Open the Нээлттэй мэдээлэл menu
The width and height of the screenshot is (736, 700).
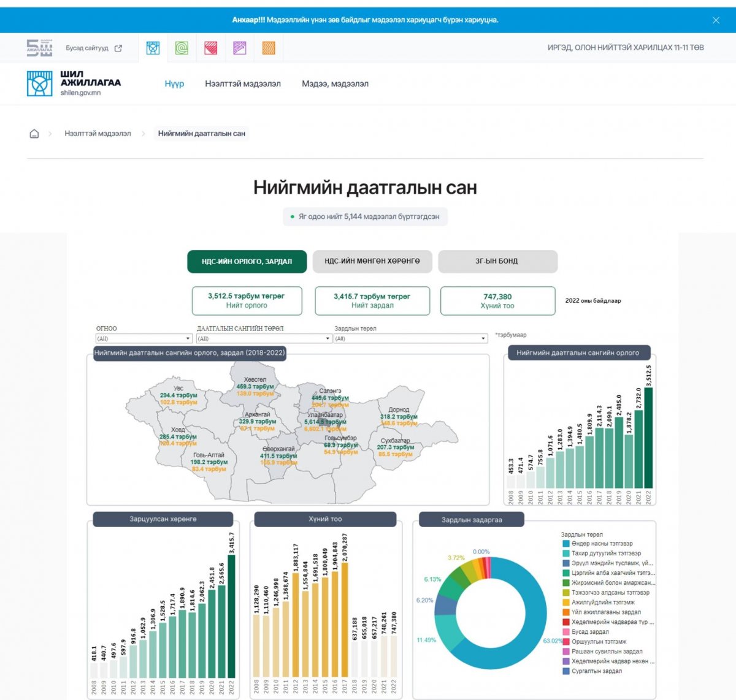point(243,84)
